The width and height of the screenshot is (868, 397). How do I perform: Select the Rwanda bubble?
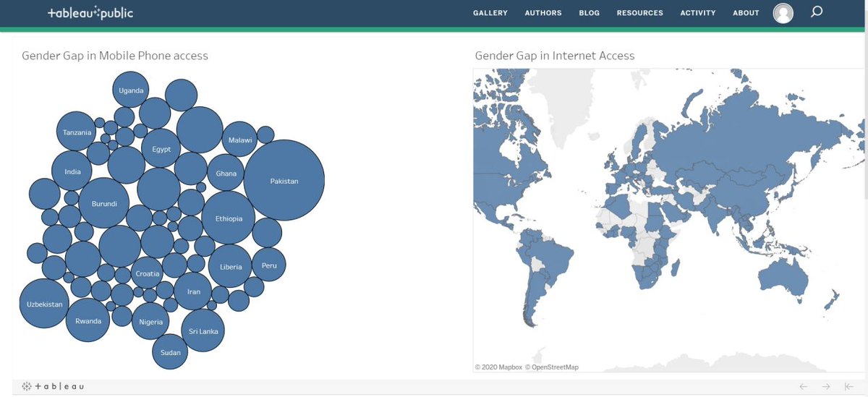point(88,320)
